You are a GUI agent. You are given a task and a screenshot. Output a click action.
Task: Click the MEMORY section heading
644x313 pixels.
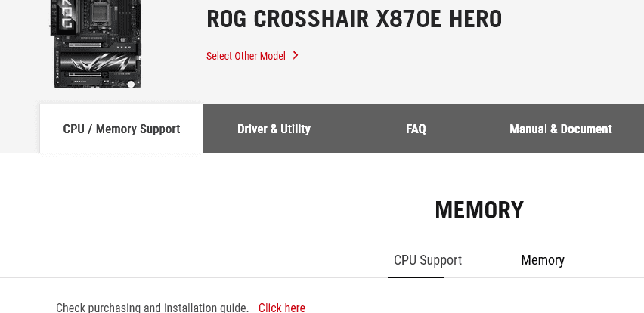coord(478,210)
